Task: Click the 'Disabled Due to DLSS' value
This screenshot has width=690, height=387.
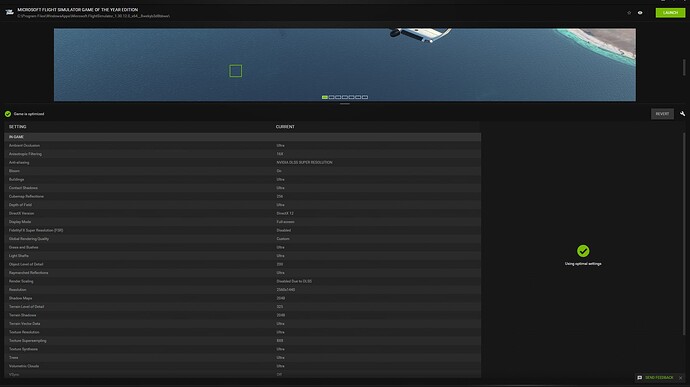Action: (x=294, y=281)
